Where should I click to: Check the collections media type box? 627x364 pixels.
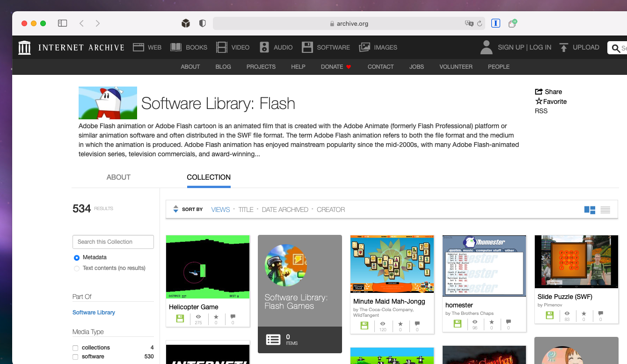pyautogui.click(x=75, y=348)
